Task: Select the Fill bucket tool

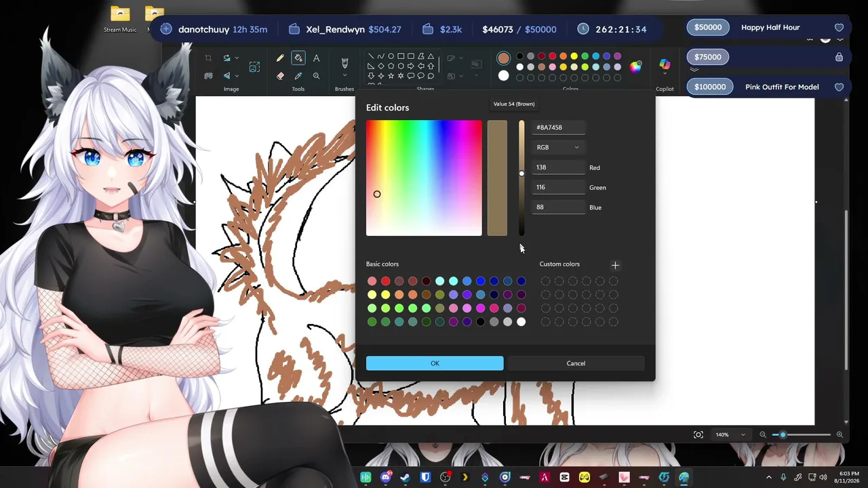Action: (298, 58)
